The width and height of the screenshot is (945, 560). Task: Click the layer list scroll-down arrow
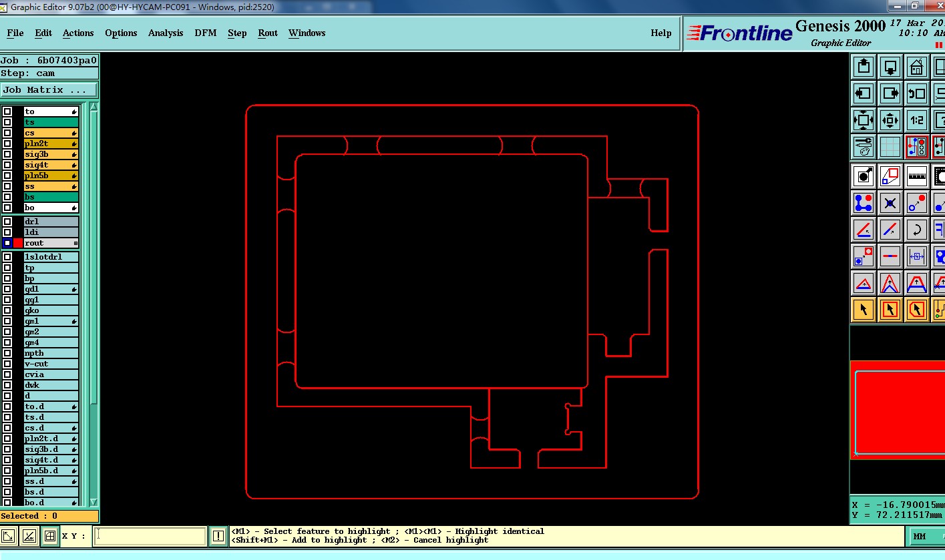tap(93, 503)
